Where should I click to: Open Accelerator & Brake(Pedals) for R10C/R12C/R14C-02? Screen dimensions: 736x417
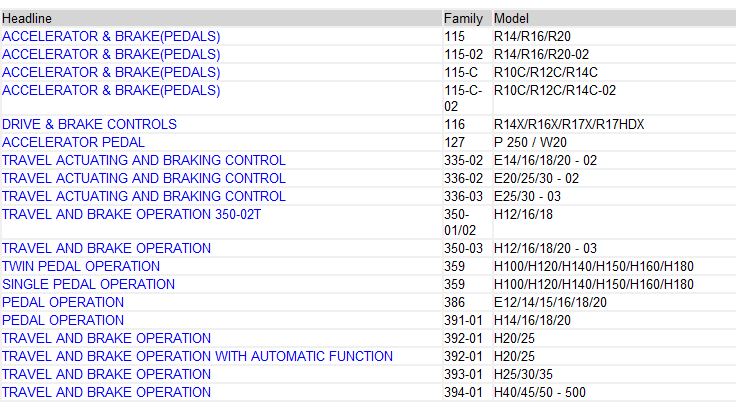pos(111,90)
